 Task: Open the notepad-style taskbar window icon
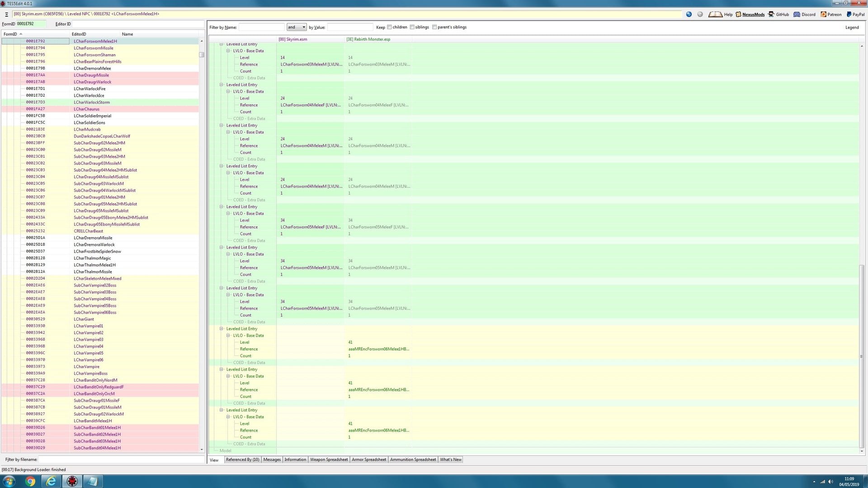tap(93, 481)
